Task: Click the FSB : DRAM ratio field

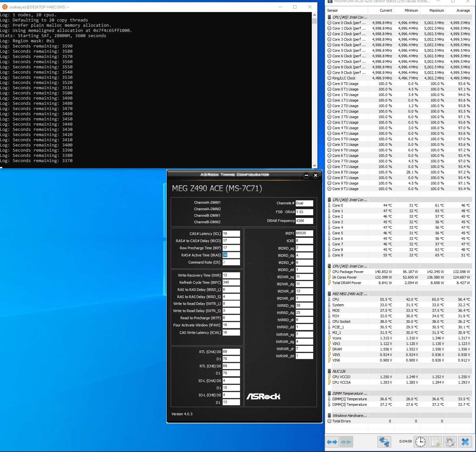Action: 304,212
